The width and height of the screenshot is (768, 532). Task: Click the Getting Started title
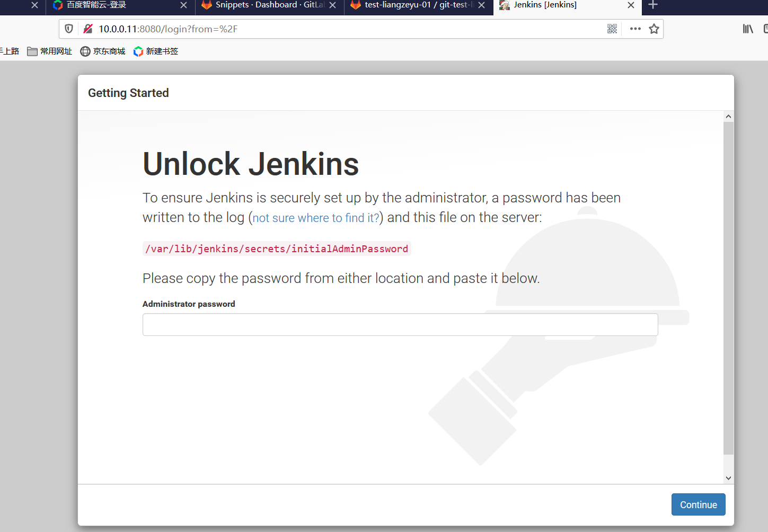tap(128, 93)
